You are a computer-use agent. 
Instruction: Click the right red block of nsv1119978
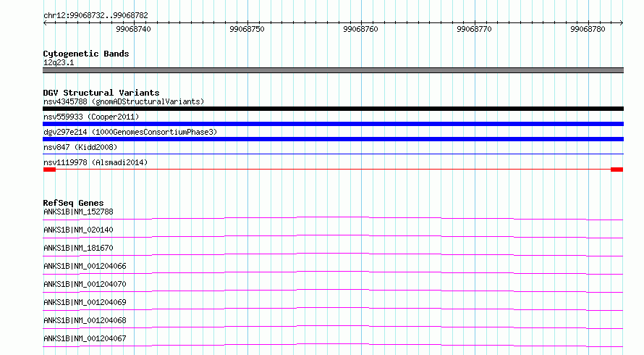[x=617, y=170]
